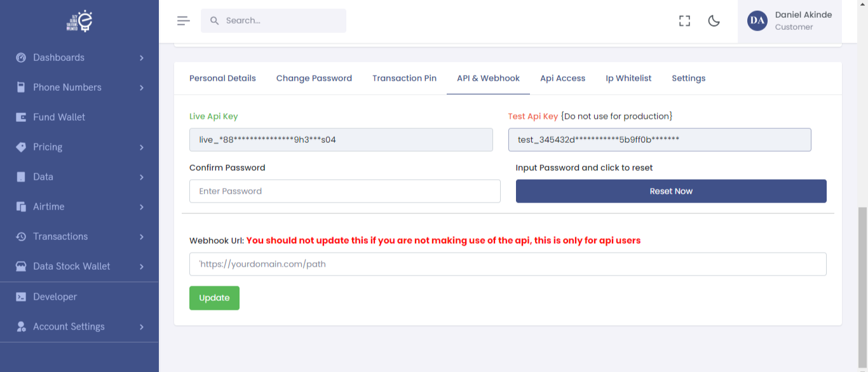The width and height of the screenshot is (868, 372).
Task: Expand Account Settings submenu arrow
Action: pyautogui.click(x=141, y=327)
